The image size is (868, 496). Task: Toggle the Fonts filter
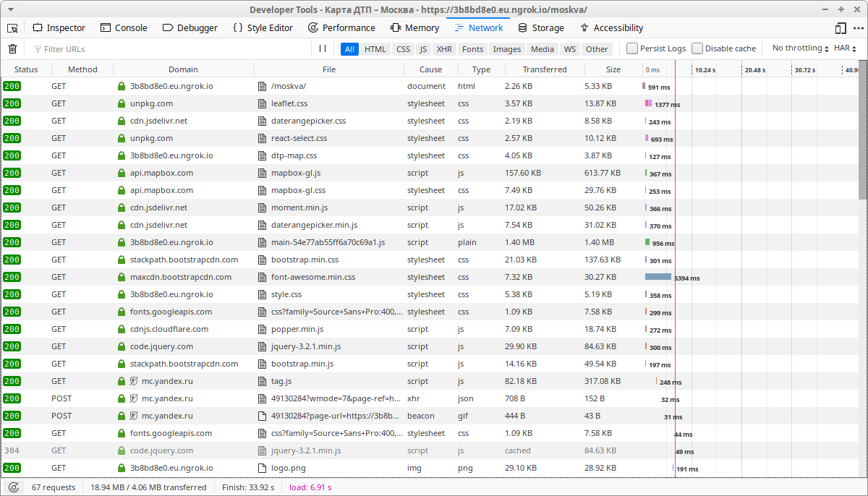(x=473, y=49)
